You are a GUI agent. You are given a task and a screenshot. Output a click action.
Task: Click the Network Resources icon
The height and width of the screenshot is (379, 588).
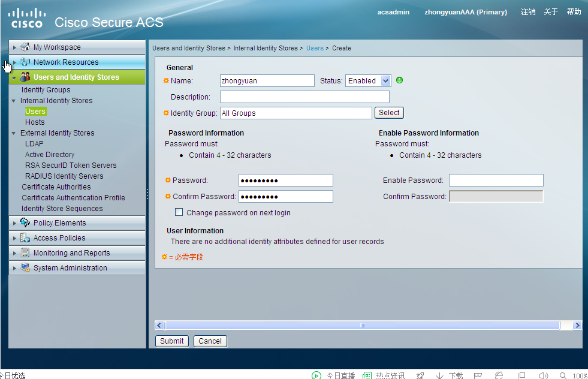pyautogui.click(x=25, y=62)
